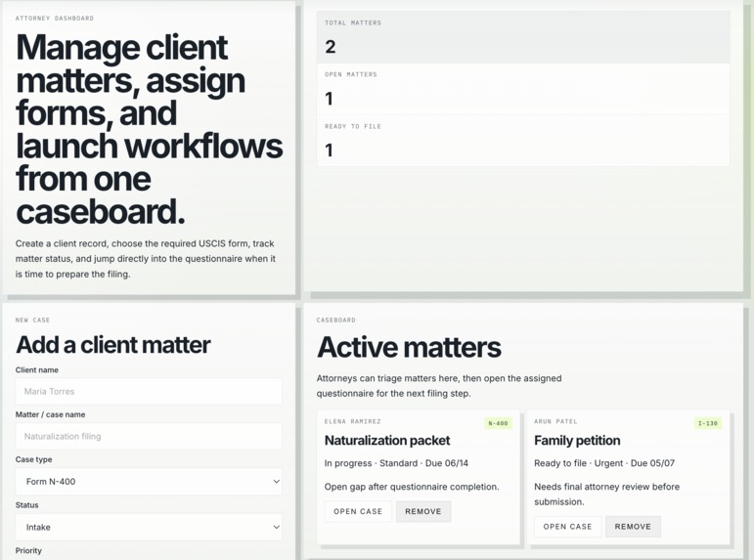Click the Family petition card title
This screenshot has height=560, width=754.
click(577, 441)
